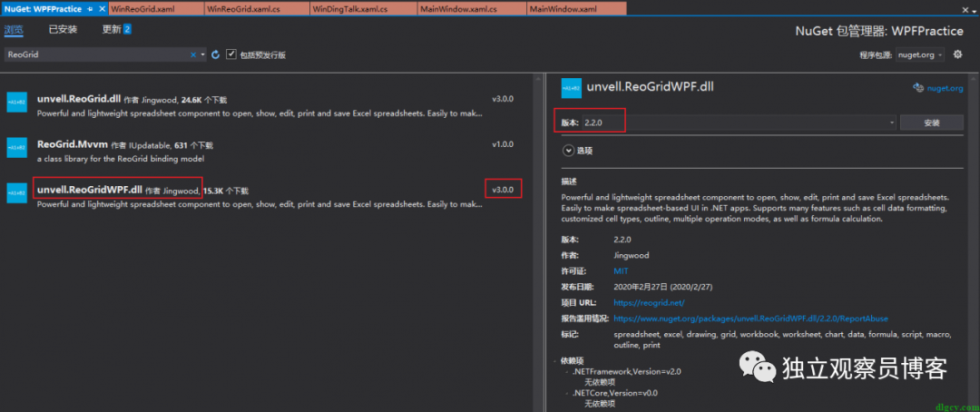
Task: Click the nuget.org globe icon in details
Action: [x=918, y=88]
